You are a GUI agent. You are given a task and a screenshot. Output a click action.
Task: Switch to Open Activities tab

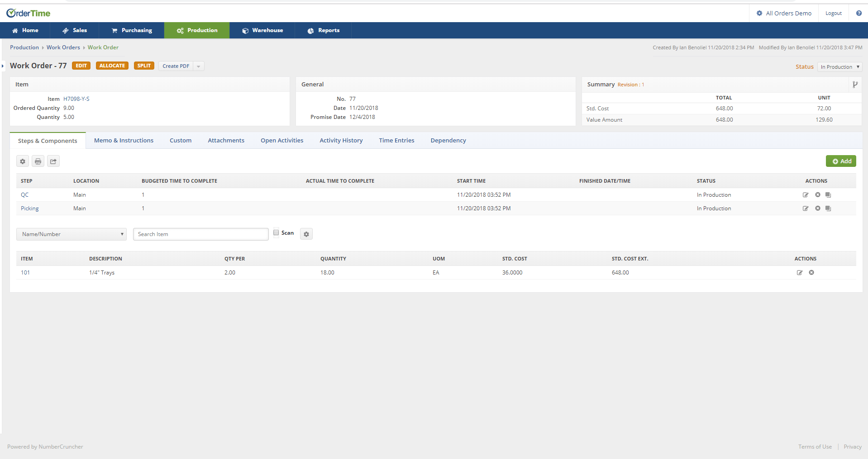(282, 141)
